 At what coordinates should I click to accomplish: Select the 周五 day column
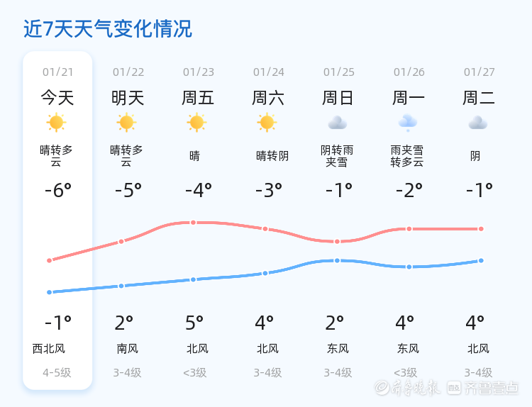tap(198, 98)
